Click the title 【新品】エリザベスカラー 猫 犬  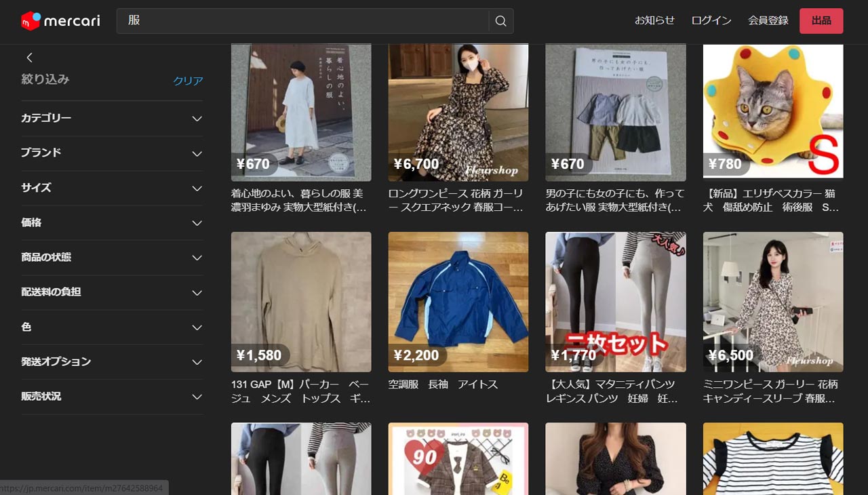[x=771, y=201]
